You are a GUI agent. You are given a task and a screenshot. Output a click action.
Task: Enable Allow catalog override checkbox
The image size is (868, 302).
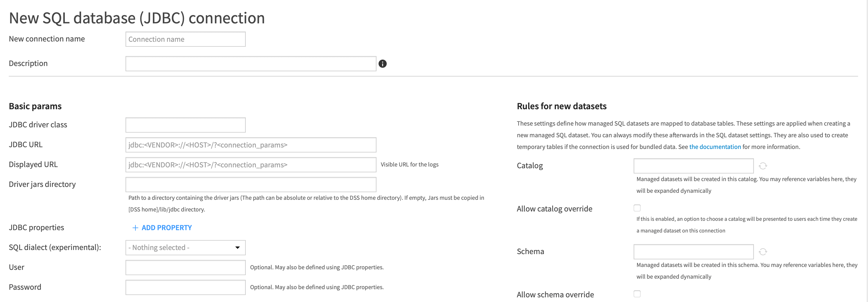click(637, 208)
